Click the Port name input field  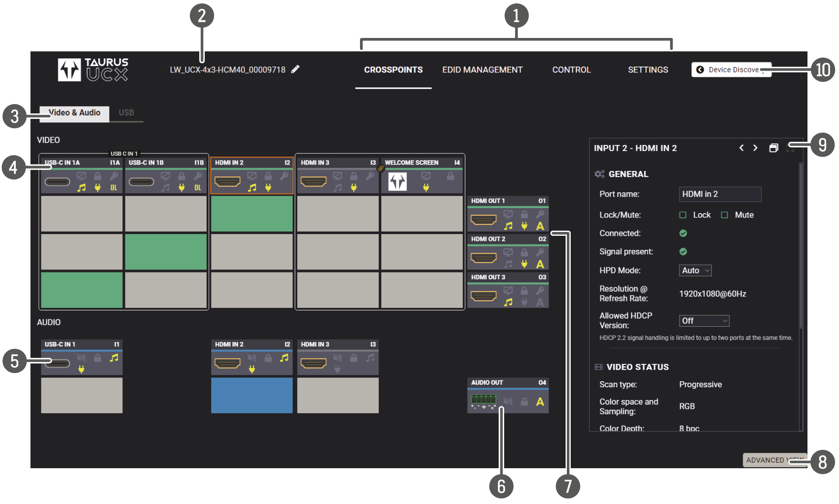tap(720, 194)
